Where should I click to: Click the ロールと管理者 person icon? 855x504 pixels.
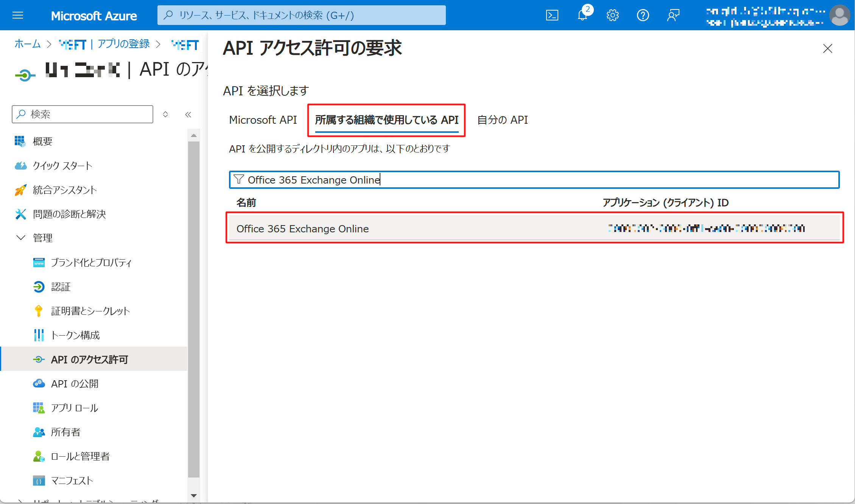(x=39, y=456)
